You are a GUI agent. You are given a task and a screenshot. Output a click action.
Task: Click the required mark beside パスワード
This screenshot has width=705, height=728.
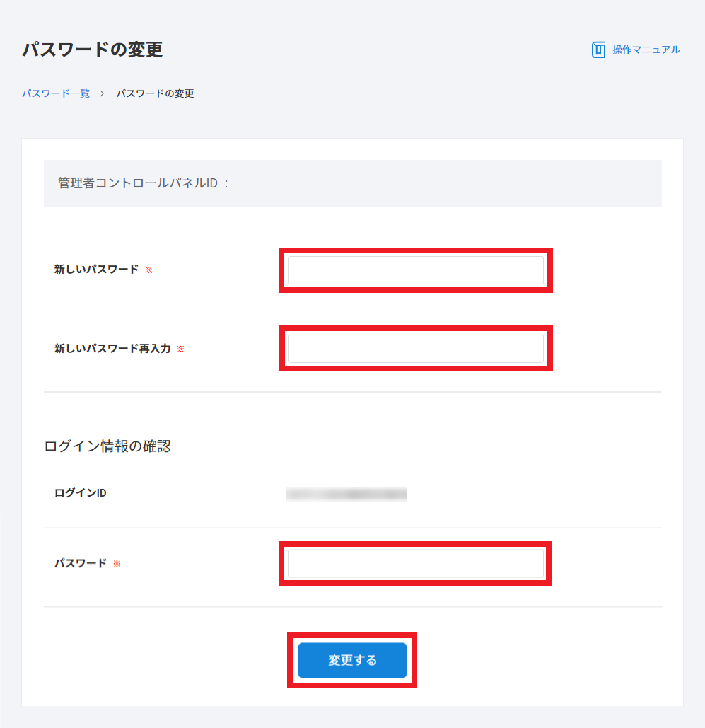pos(117,564)
